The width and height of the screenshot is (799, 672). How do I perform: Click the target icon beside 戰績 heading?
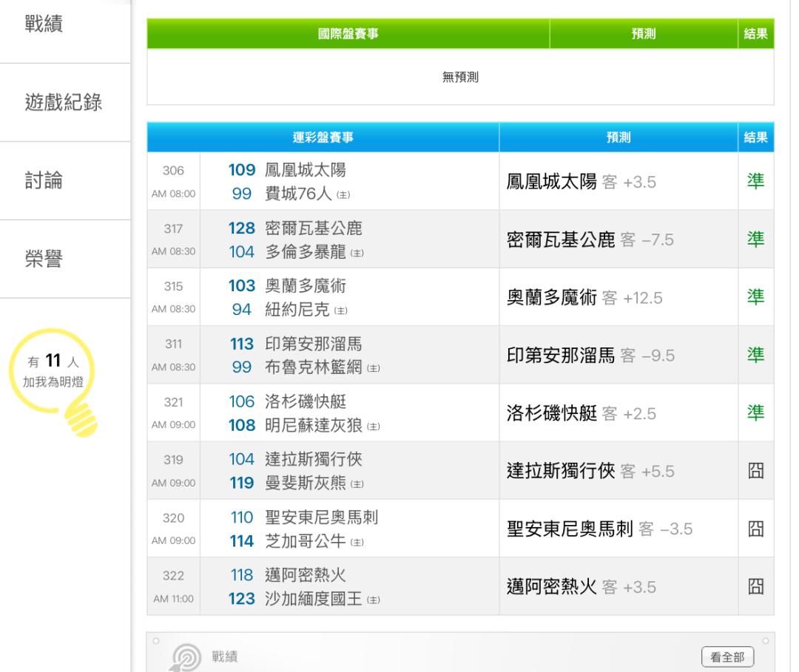[x=186, y=657]
